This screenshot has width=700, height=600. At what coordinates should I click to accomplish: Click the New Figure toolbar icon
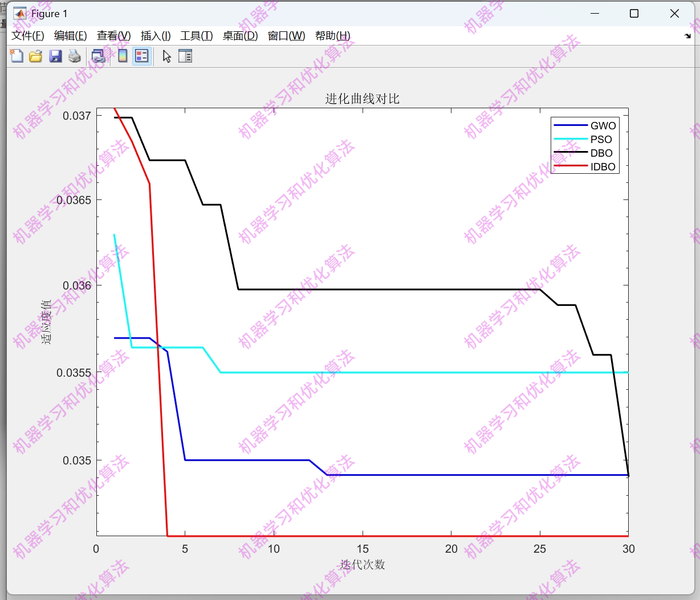[17, 56]
